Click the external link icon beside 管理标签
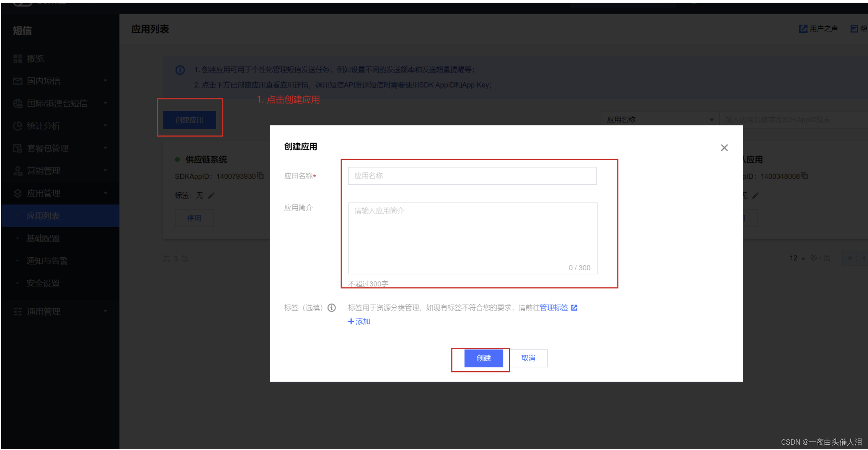The image size is (868, 450). tap(574, 308)
